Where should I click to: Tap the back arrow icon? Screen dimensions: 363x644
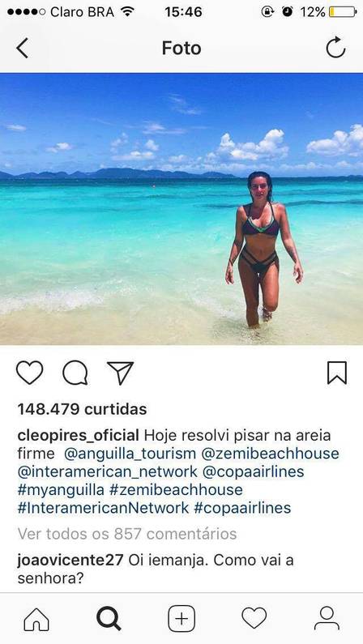coord(22,49)
